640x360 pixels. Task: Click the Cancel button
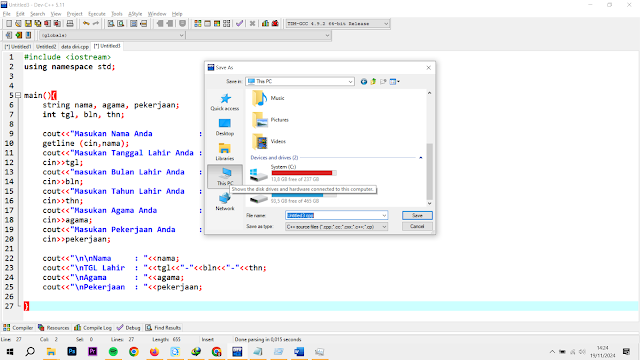417,226
